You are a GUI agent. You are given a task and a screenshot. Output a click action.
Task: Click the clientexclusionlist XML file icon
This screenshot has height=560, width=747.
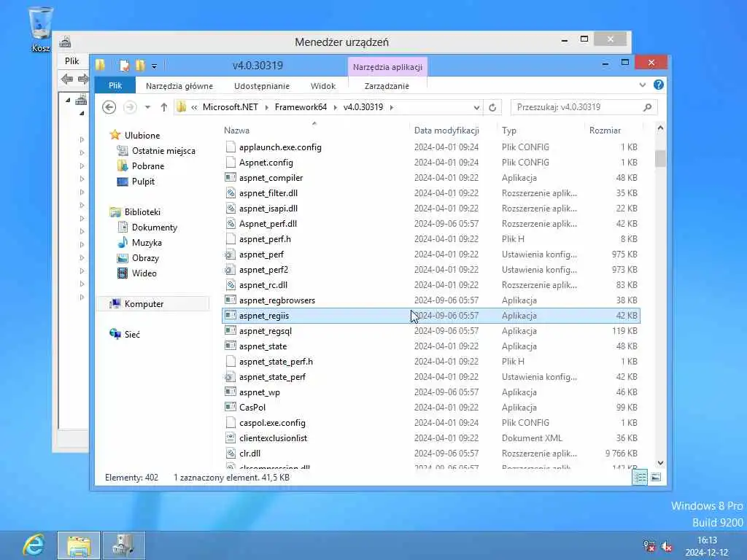point(231,438)
